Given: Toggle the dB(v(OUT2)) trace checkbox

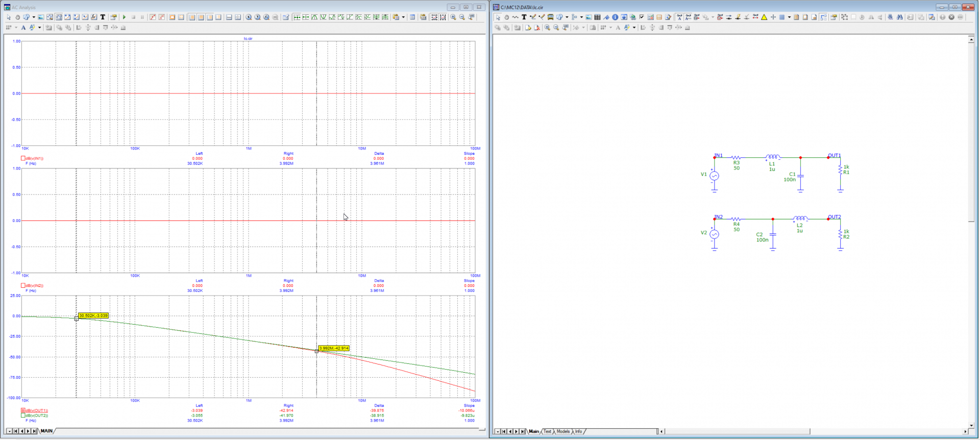Looking at the screenshot, I should click(23, 415).
